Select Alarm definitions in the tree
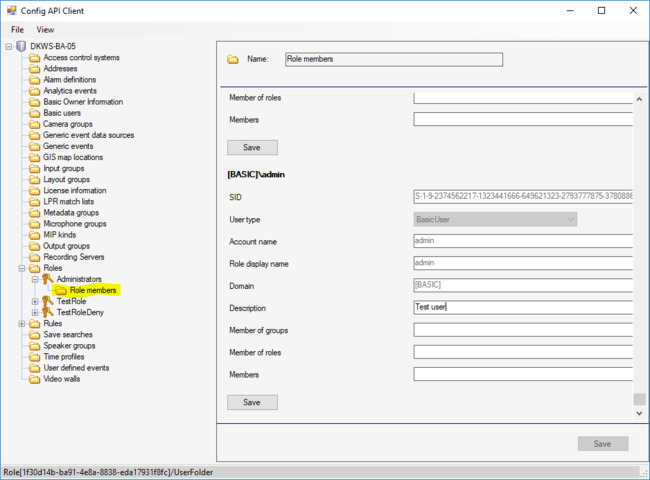 pyautogui.click(x=69, y=80)
